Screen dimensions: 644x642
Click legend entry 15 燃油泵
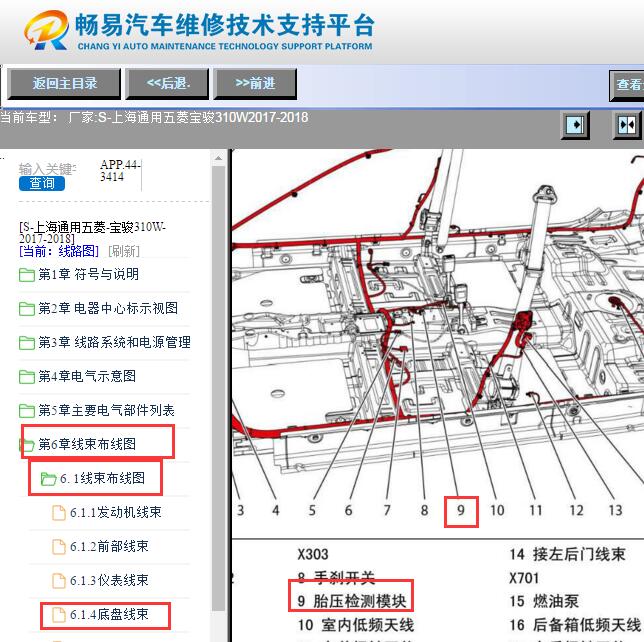544,601
